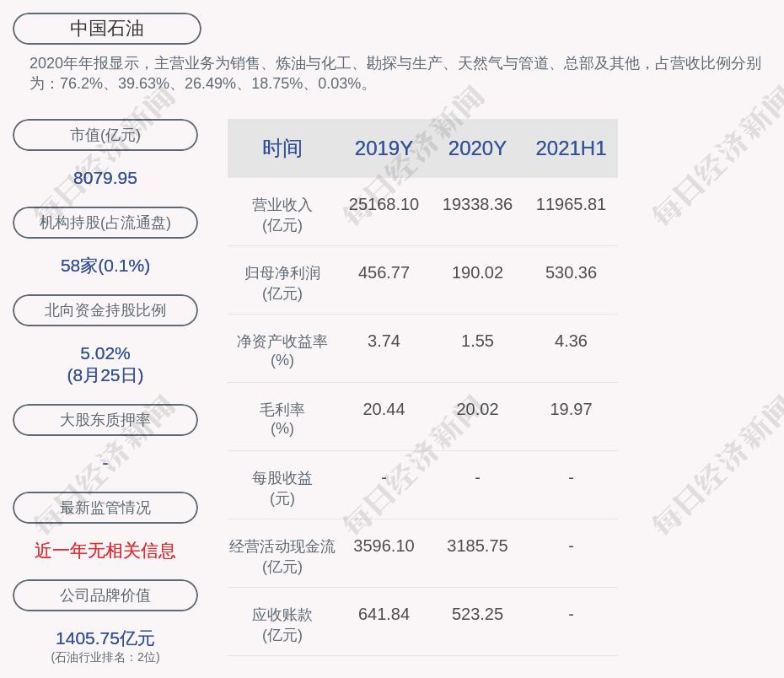Viewport: 784px width, 678px height.
Task: Click revenue value 19338.36
Action: [477, 205]
